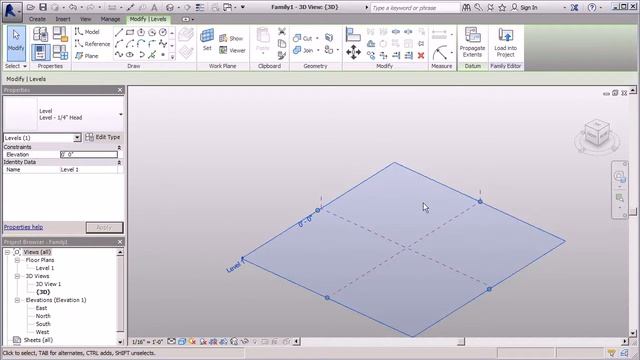
Task: Collapse the 3D Views tree node
Action: click(x=17, y=276)
